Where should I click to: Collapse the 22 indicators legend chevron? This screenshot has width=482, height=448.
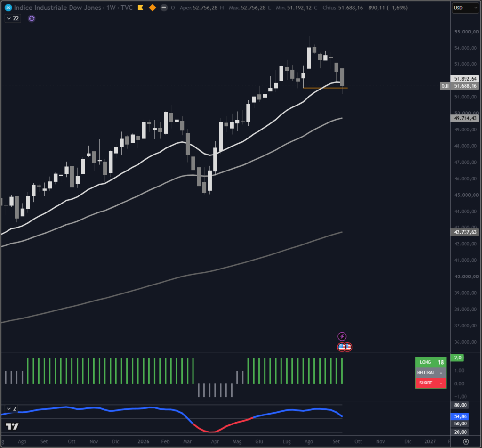click(8, 18)
